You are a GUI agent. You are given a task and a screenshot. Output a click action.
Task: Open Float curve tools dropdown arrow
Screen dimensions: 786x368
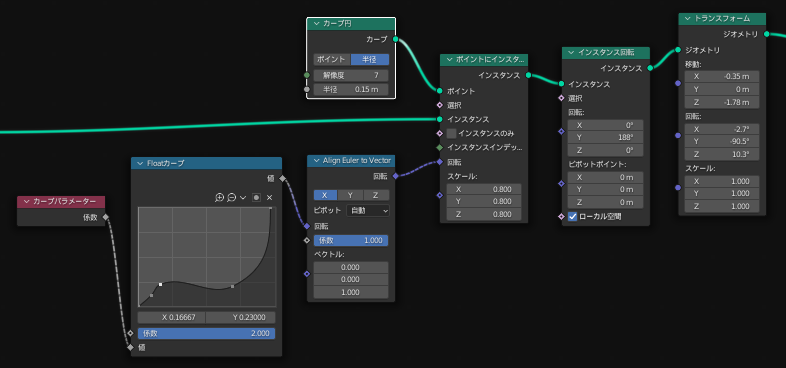click(243, 198)
